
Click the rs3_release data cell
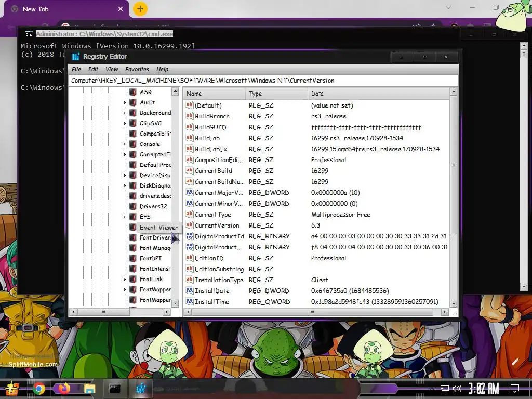[328, 116]
